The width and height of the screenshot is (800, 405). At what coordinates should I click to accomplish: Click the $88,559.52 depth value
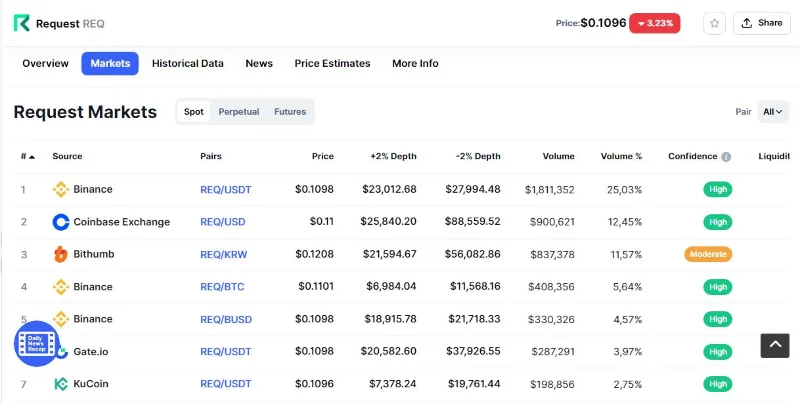pos(472,221)
